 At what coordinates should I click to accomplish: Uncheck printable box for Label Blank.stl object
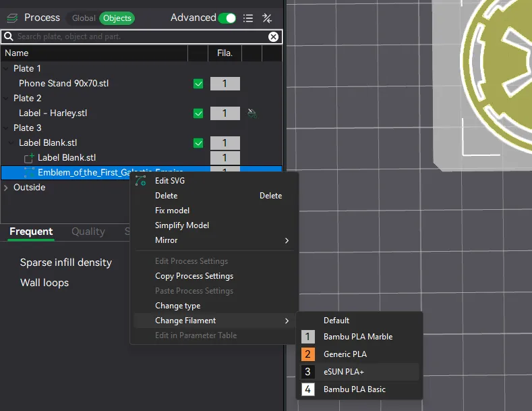point(198,143)
